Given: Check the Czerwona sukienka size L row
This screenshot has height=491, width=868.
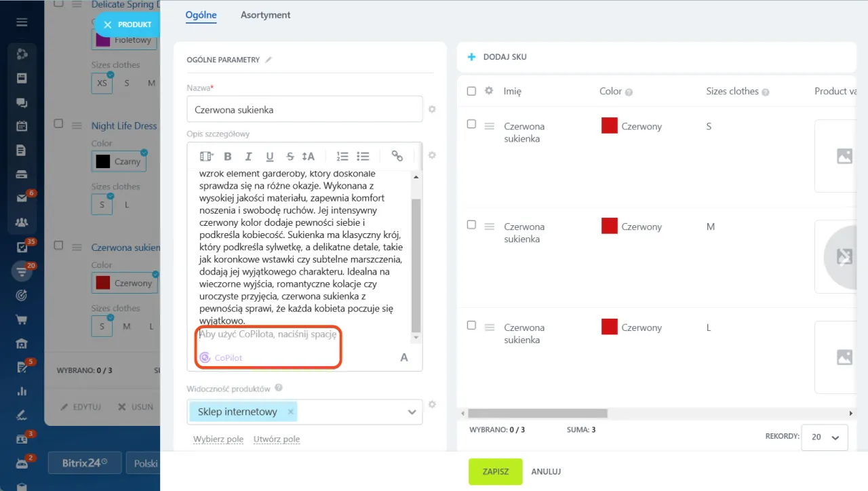Looking at the screenshot, I should (x=472, y=326).
